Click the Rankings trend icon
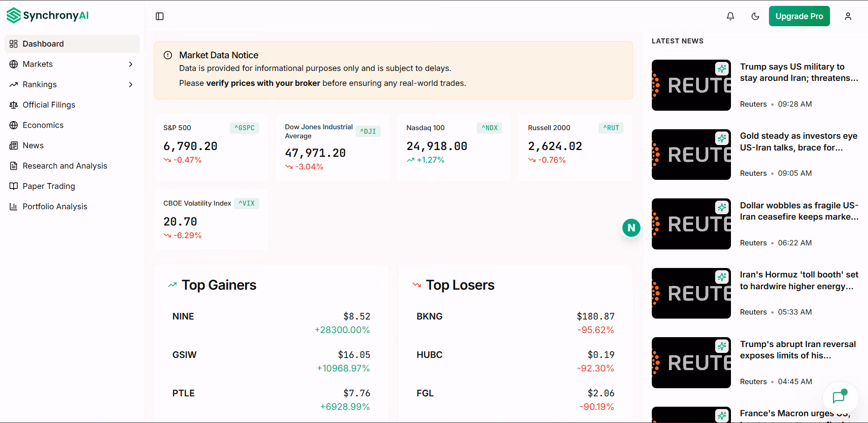This screenshot has height=423, width=868. 14,85
